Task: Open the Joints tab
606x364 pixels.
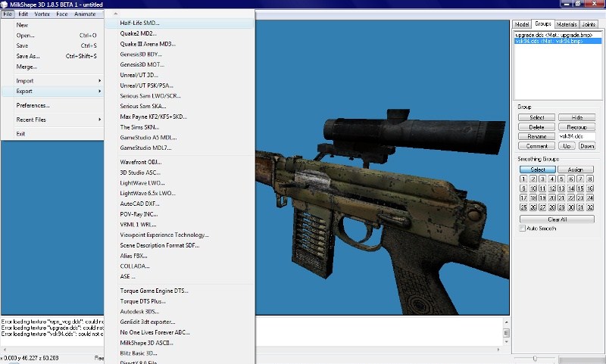Action: click(x=589, y=24)
